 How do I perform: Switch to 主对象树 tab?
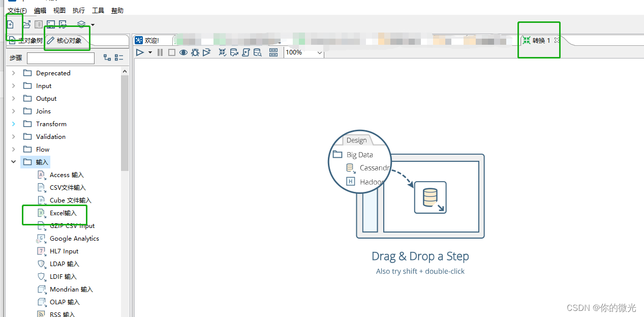pos(26,41)
